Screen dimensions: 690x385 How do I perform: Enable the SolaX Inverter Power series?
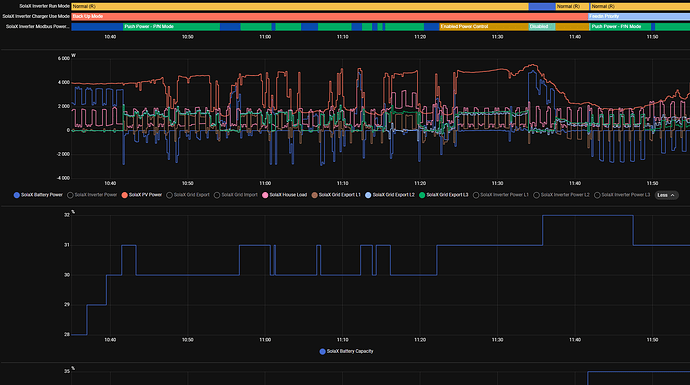tap(92, 195)
